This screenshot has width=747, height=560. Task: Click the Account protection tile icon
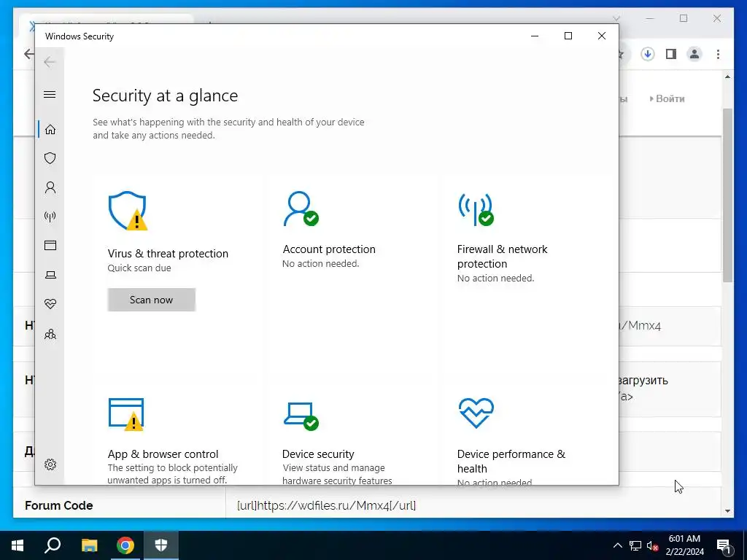pyautogui.click(x=301, y=209)
